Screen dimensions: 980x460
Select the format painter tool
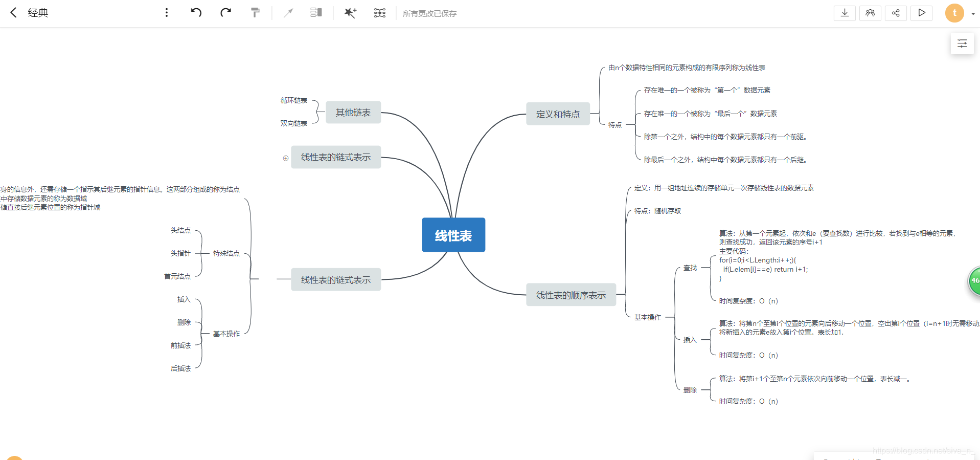coord(255,13)
